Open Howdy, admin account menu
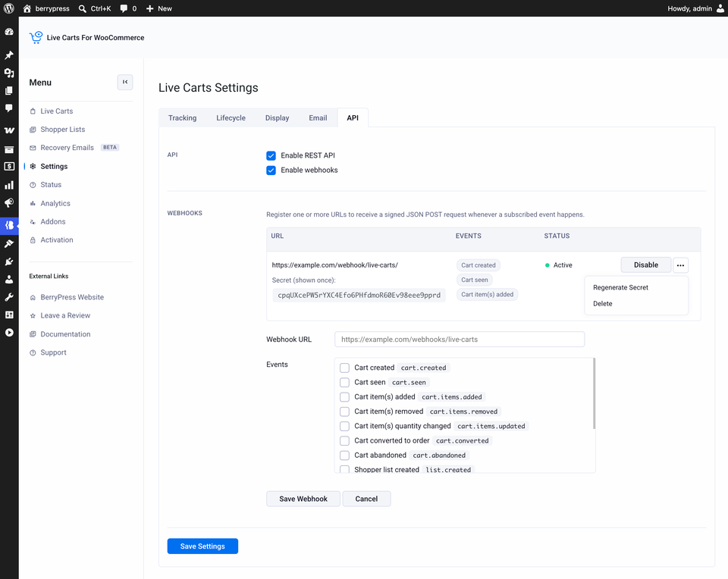This screenshot has height=579, width=728. click(x=695, y=8)
